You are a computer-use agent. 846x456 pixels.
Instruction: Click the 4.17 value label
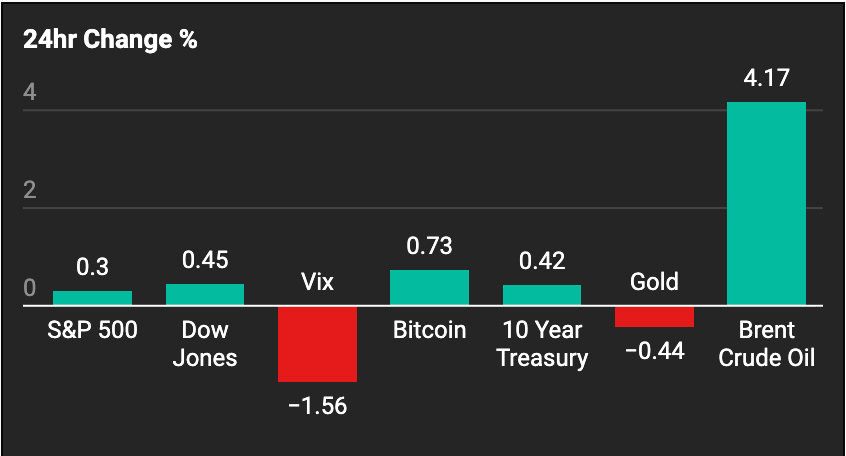tap(767, 78)
